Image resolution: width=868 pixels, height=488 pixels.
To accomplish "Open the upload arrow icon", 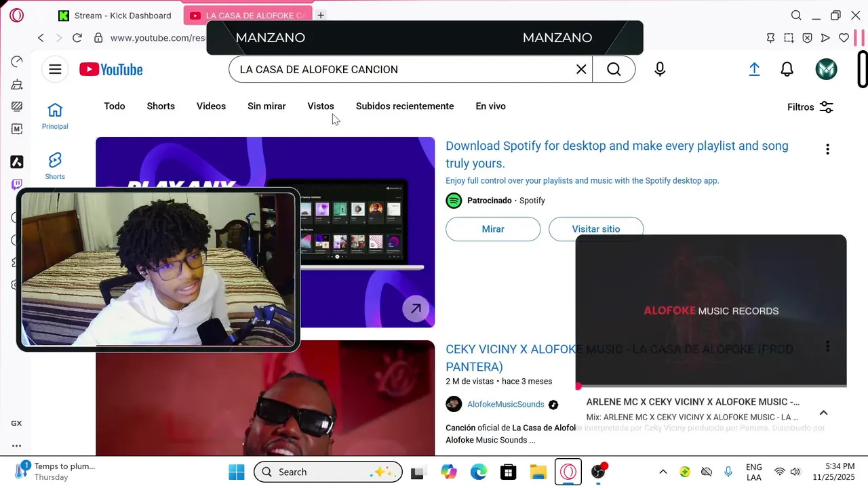I will [754, 69].
